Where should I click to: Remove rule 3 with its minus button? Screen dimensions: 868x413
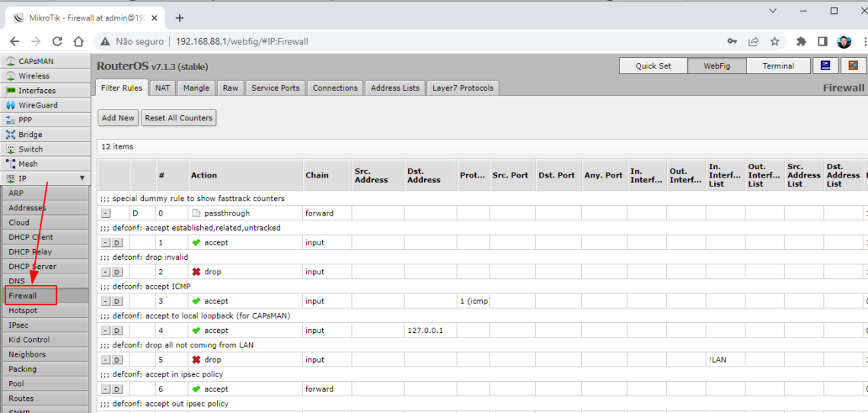pos(107,301)
